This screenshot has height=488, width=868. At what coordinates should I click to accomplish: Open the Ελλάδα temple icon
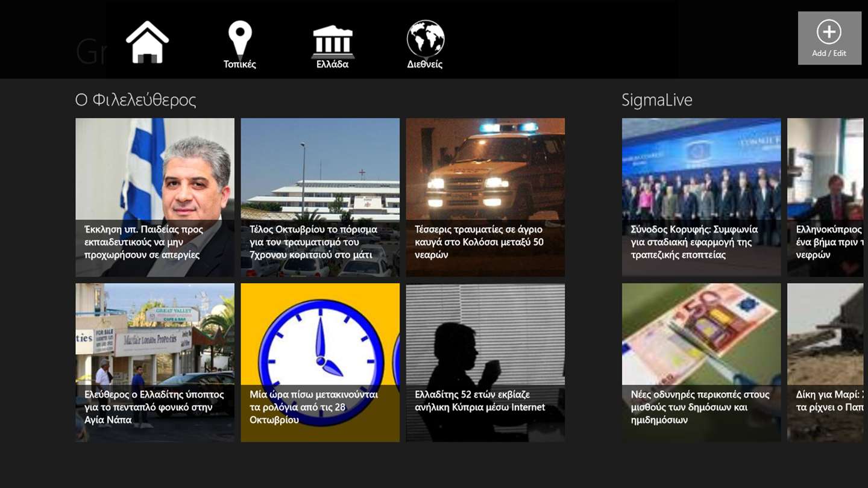[x=333, y=42]
